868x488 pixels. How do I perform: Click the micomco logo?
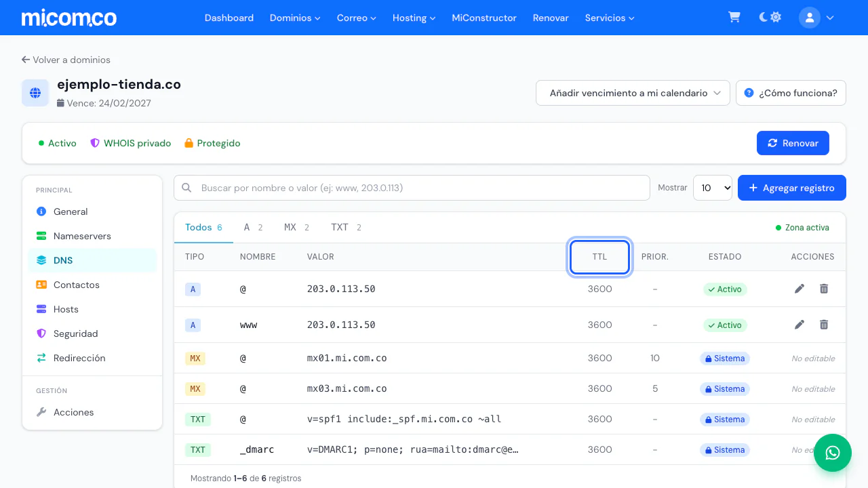pyautogui.click(x=68, y=18)
